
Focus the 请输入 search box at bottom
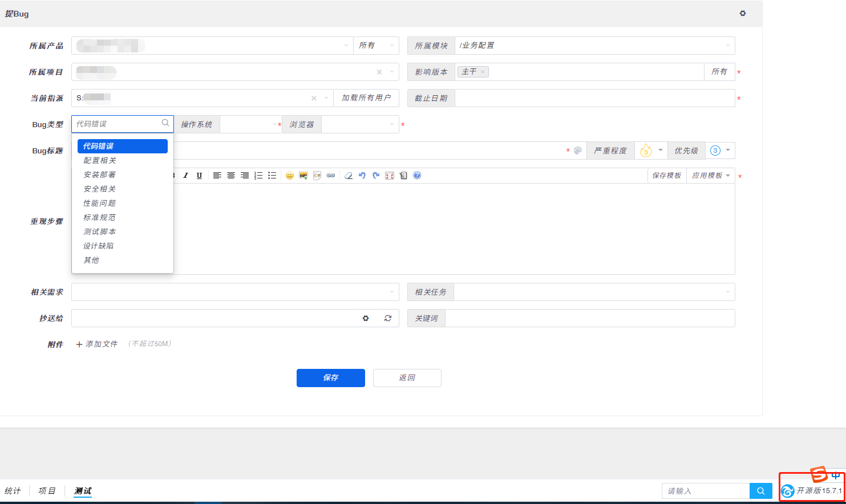tap(706, 491)
